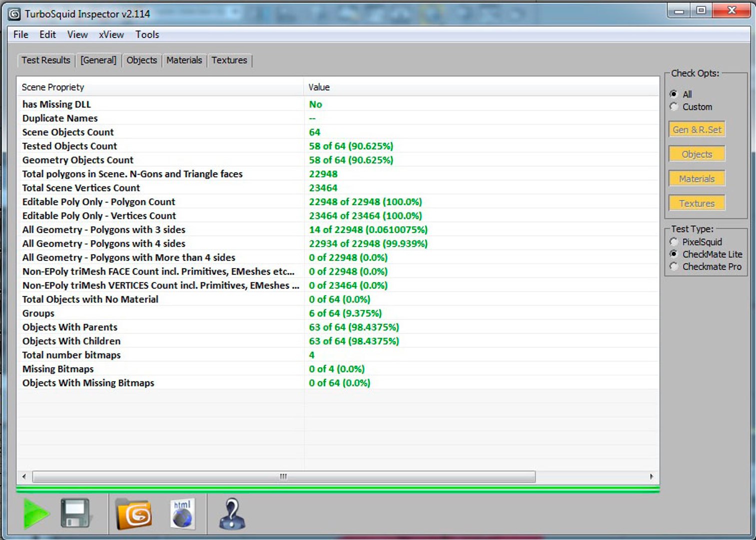The height and width of the screenshot is (540, 756).
Task: Click the 'No' value for Missing DLL
Action: pyautogui.click(x=315, y=104)
